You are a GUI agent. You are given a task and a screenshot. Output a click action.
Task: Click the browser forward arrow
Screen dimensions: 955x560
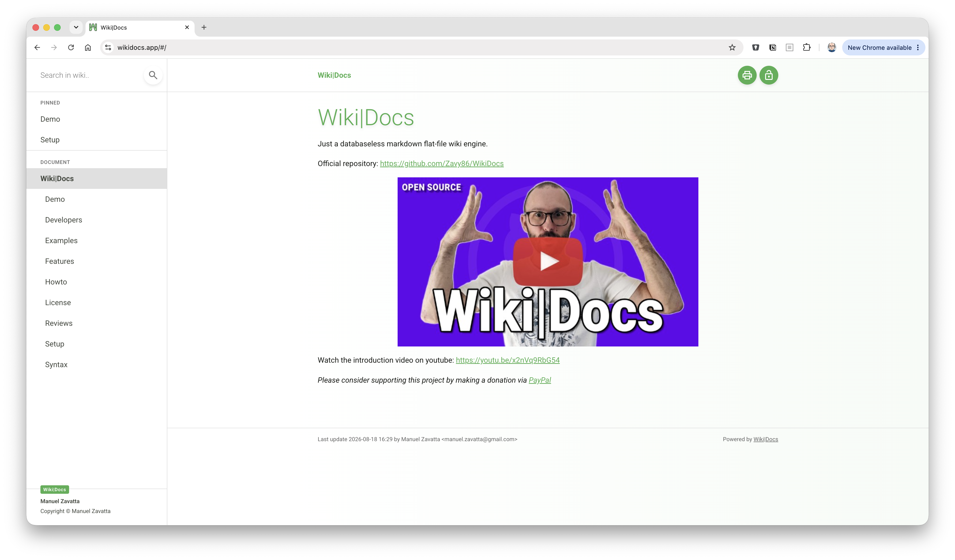pos(54,47)
